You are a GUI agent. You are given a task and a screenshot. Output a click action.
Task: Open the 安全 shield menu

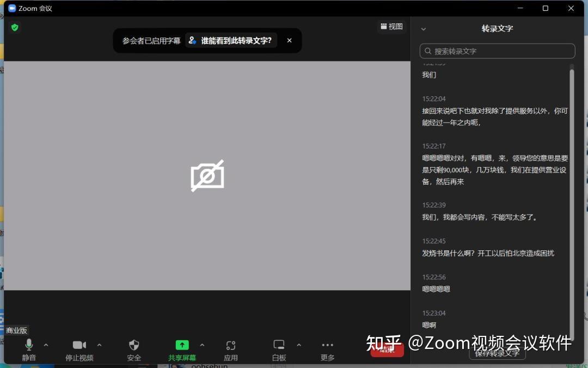tap(134, 345)
